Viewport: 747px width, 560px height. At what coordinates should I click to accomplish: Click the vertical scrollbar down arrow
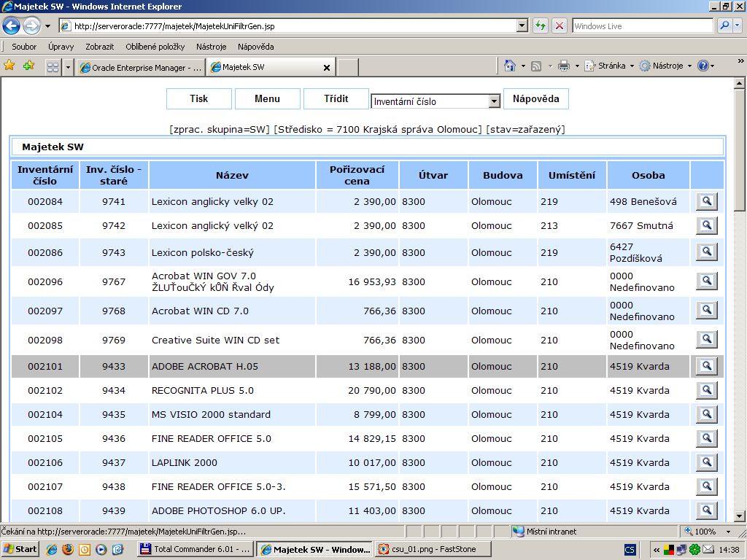point(739,516)
